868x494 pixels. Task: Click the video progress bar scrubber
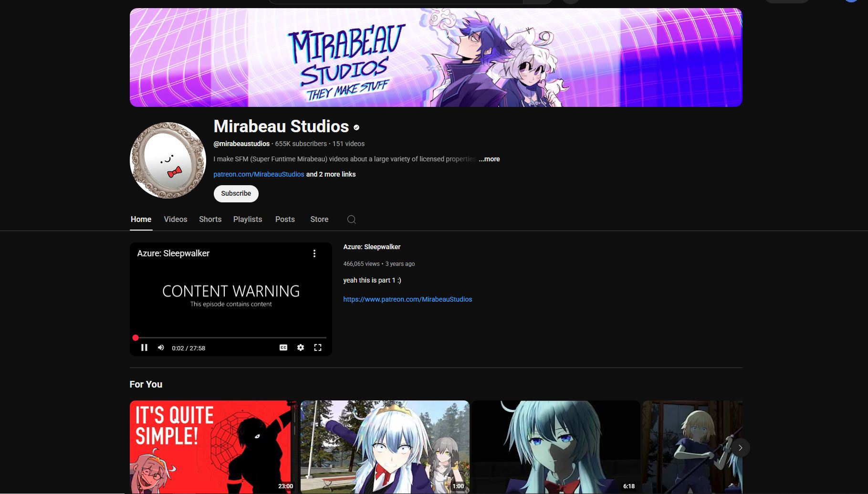[x=136, y=337]
